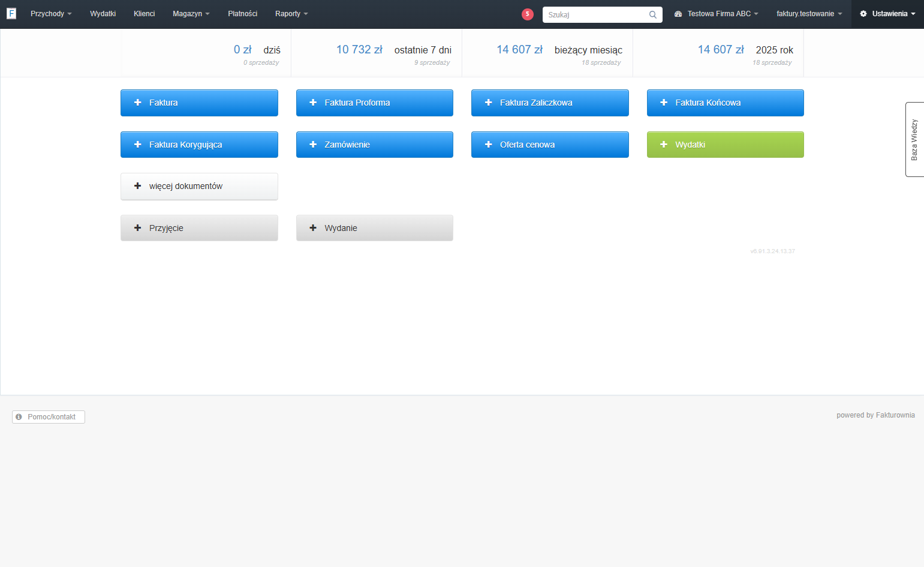The height and width of the screenshot is (567, 924).
Task: Click the version number v0.91.3.24.13.37
Action: click(772, 251)
